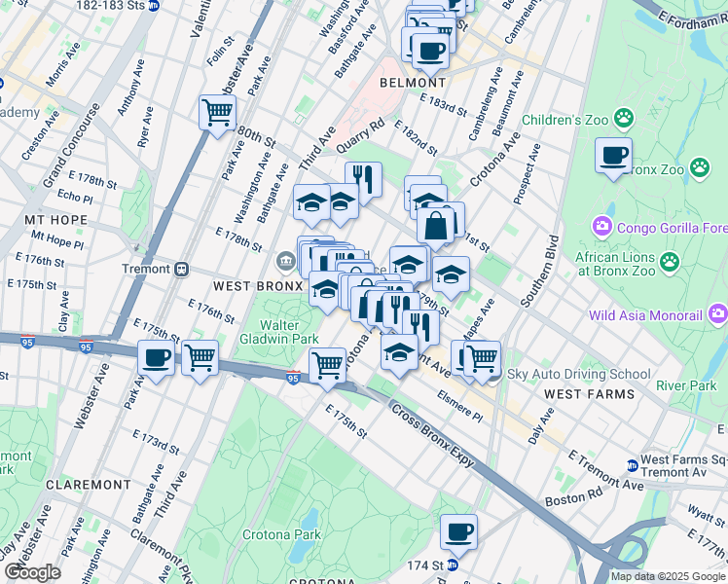This screenshot has width=728, height=584.
Task: Click the Tremont train station icon
Action: 181,269
